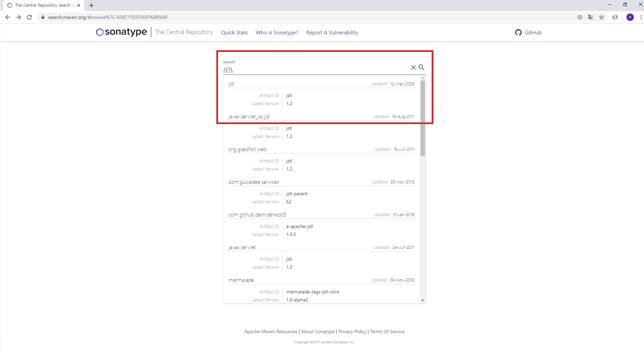Click latest version 1.0.5
Screen dimensions: 644x350
(x=291, y=235)
